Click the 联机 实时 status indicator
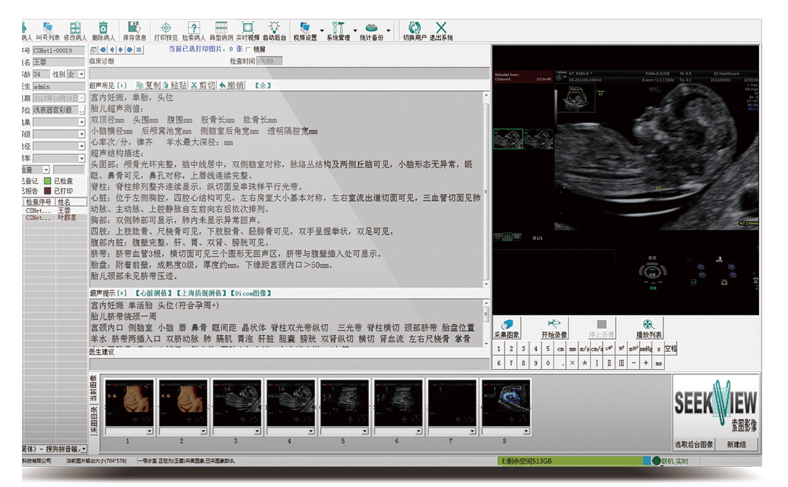 click(670, 461)
